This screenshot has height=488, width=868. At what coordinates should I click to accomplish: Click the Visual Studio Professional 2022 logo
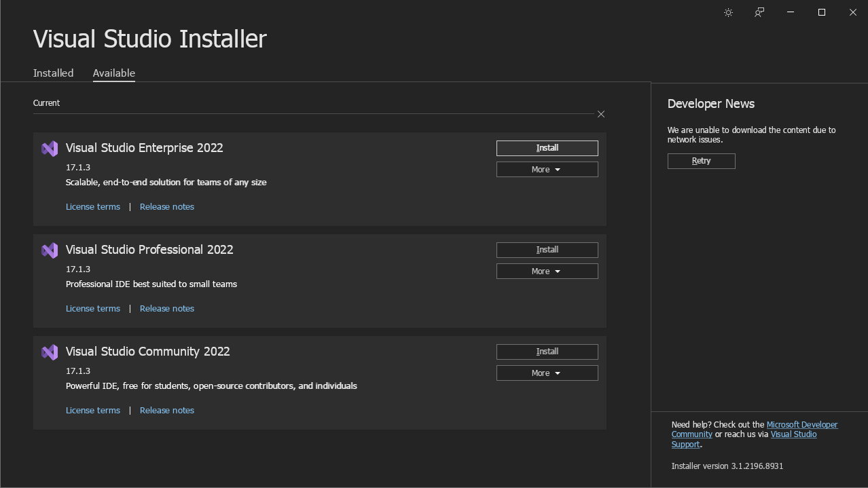pos(49,250)
